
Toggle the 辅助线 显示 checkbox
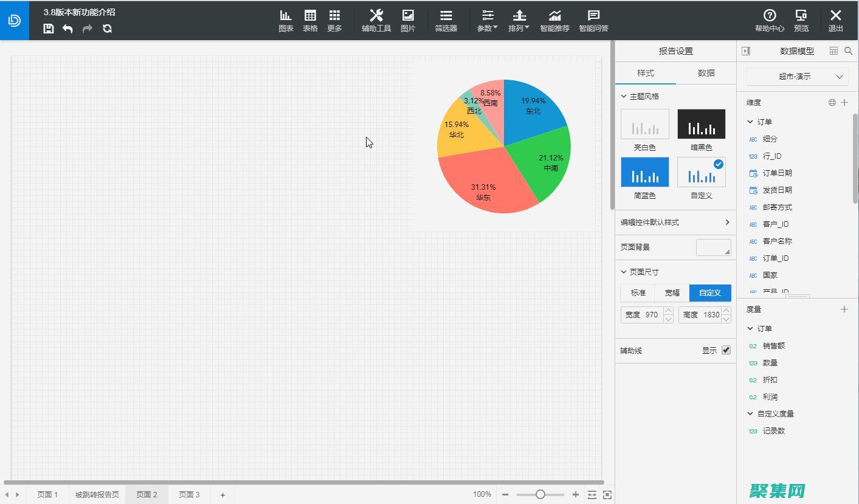click(x=726, y=350)
